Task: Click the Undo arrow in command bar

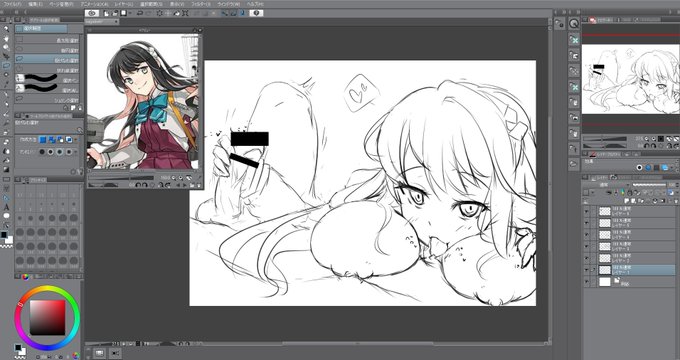Action: 140,13
